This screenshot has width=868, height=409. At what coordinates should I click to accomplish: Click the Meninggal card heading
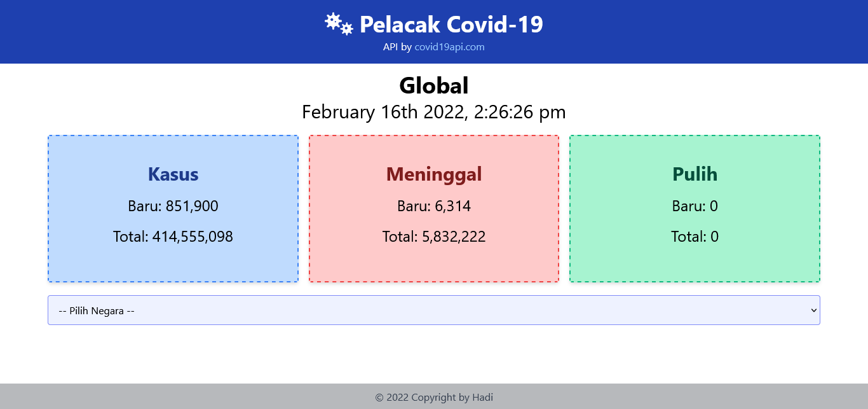tap(434, 174)
